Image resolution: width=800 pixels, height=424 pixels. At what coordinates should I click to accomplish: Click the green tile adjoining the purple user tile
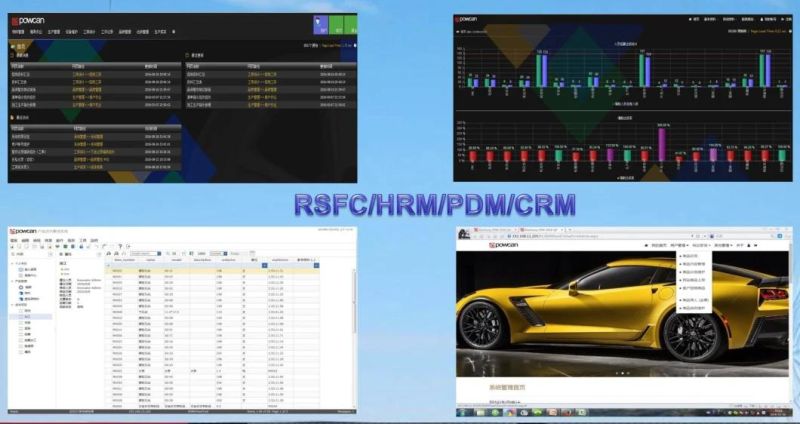pos(336,24)
